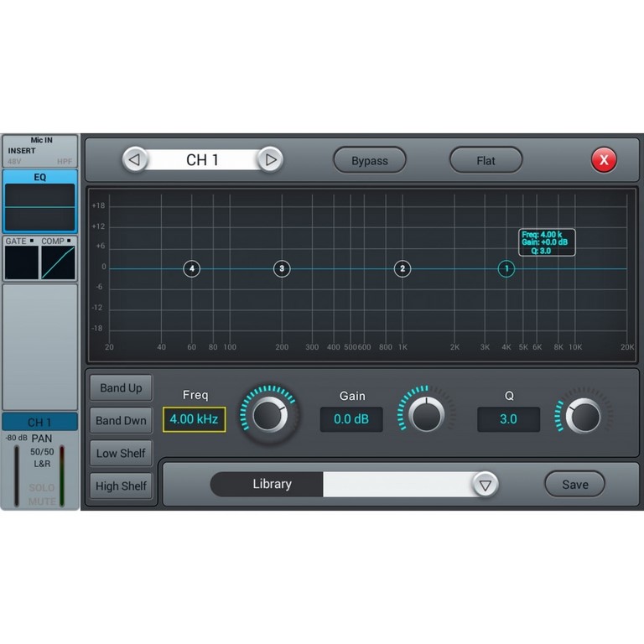Expand the Library dropdown arrow

tap(484, 485)
